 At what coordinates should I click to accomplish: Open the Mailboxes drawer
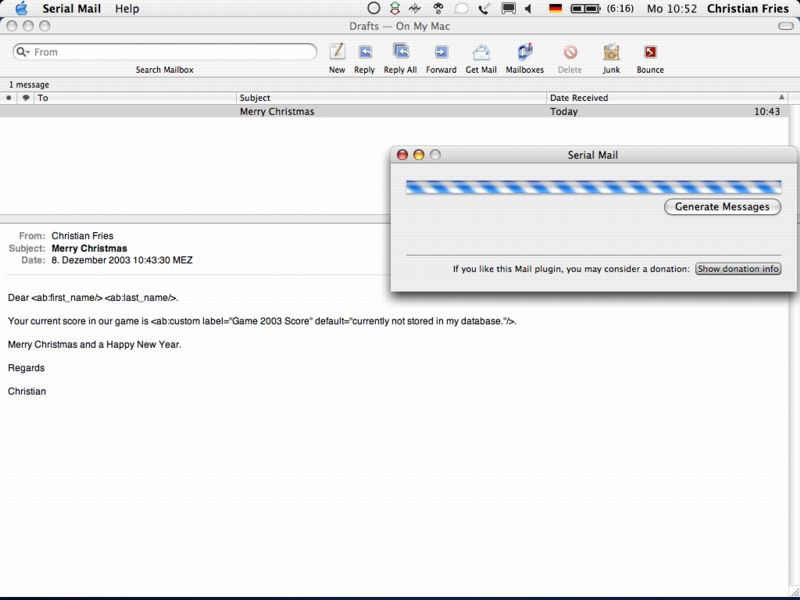[525, 52]
